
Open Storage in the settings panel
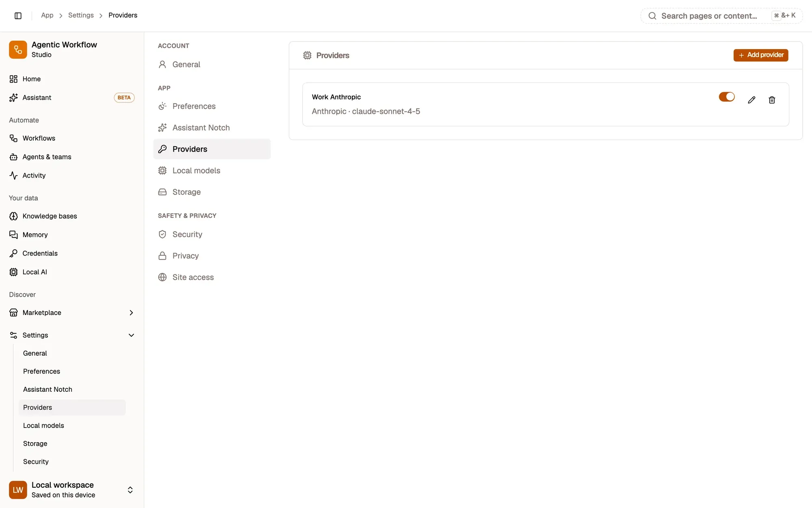pyautogui.click(x=212, y=192)
